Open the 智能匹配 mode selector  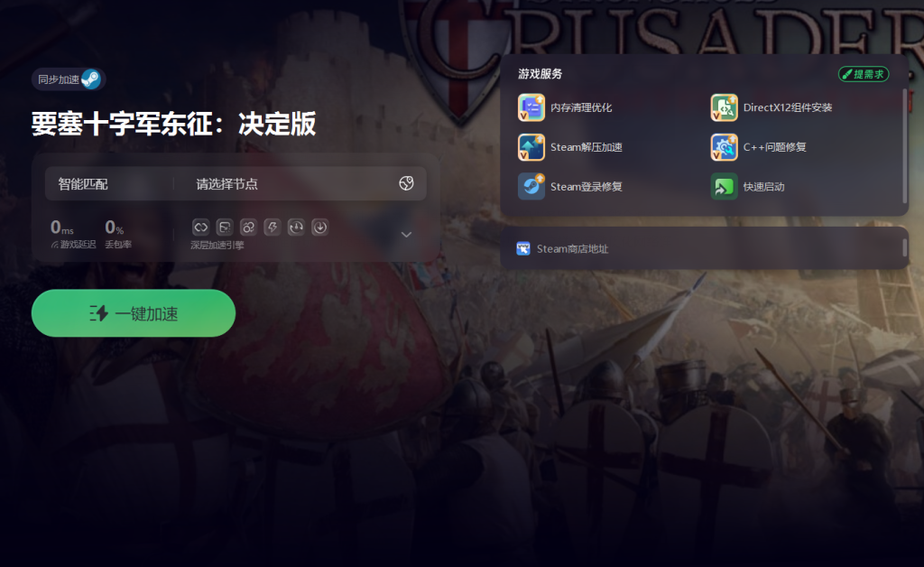tap(109, 184)
